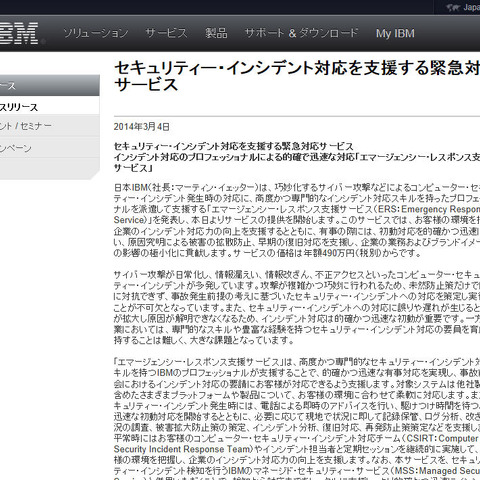
Task: Select the gray sidebar header ending in ース
Action: pyautogui.click(x=50, y=86)
